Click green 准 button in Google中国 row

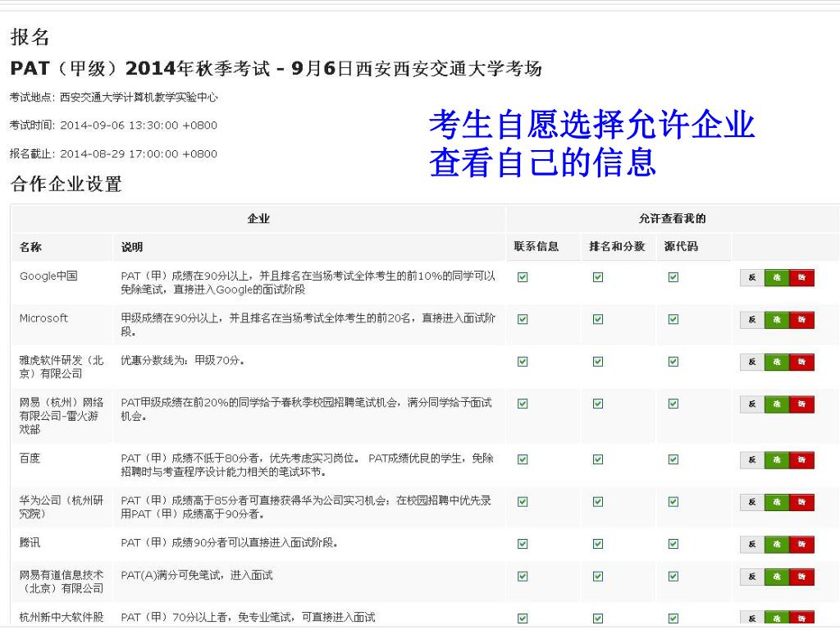pos(777,277)
